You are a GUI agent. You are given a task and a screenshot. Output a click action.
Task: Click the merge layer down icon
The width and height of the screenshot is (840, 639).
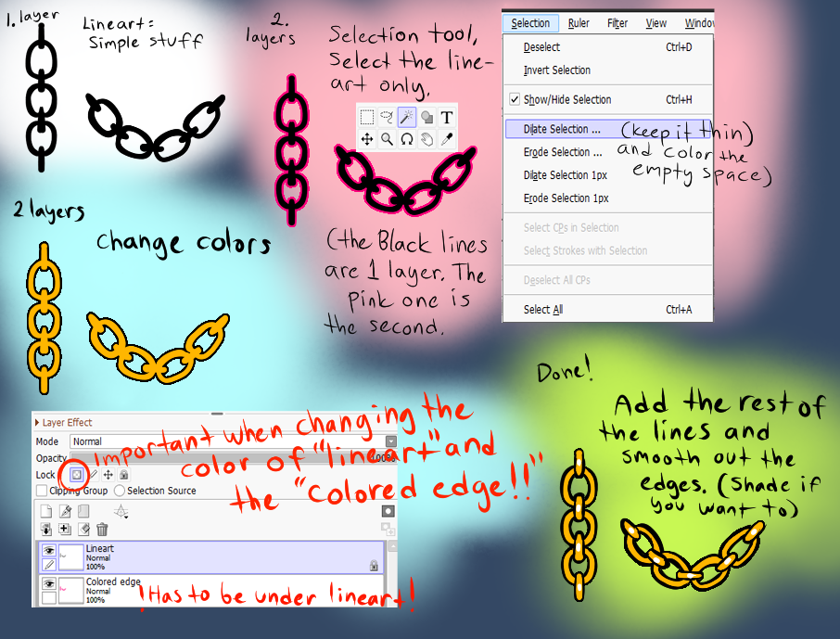click(x=65, y=530)
